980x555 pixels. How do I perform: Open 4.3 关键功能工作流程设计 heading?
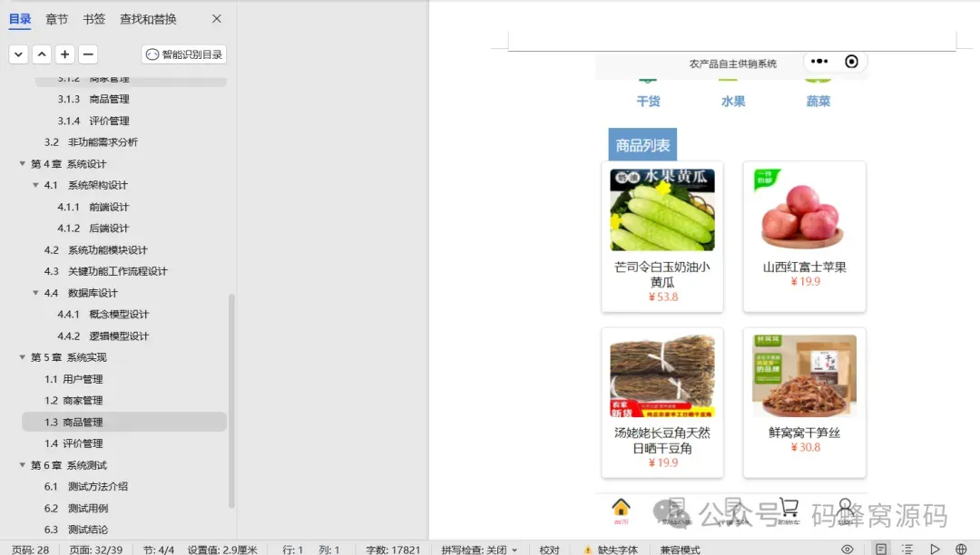(x=106, y=271)
